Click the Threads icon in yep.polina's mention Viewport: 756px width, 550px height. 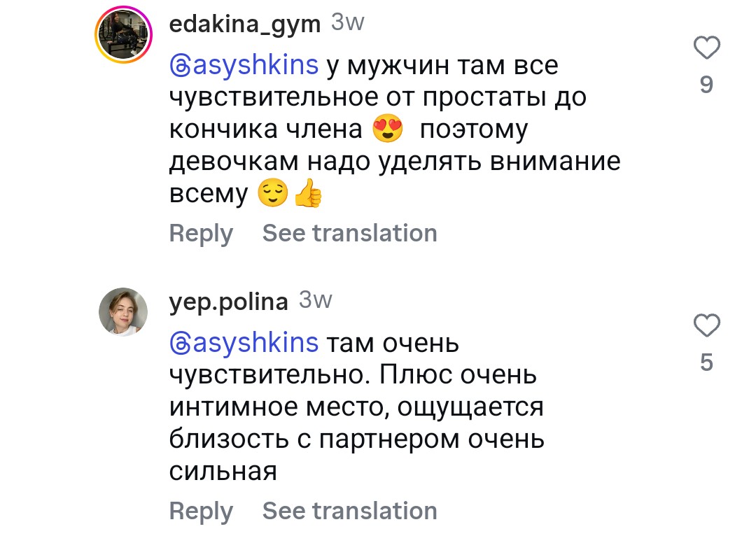coord(181,344)
